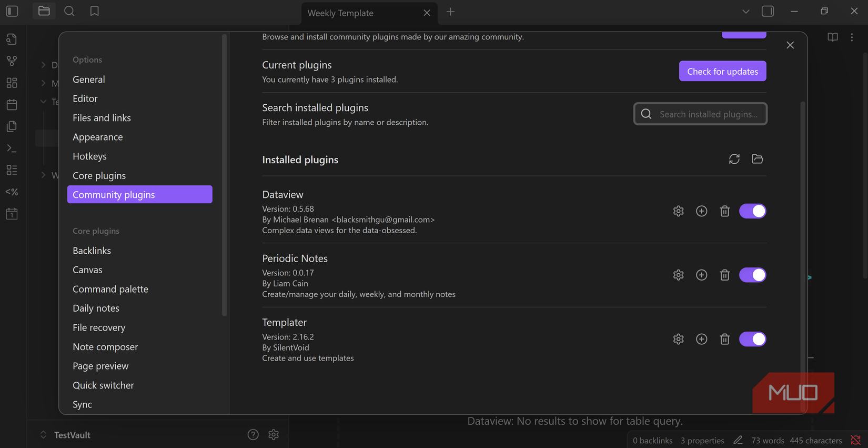Open Dataview plugin settings gear
Screen dimensions: 868x448
click(678, 211)
